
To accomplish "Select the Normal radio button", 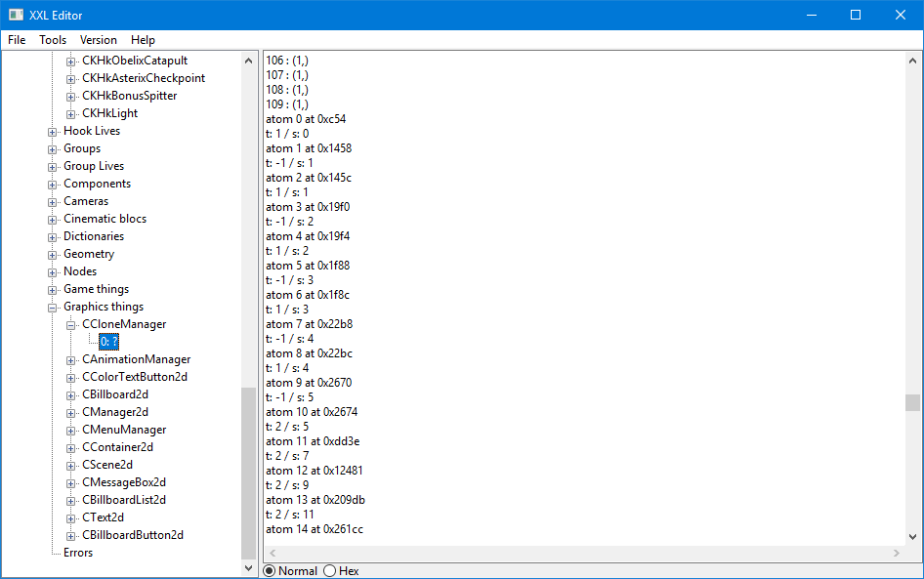I will 270,571.
